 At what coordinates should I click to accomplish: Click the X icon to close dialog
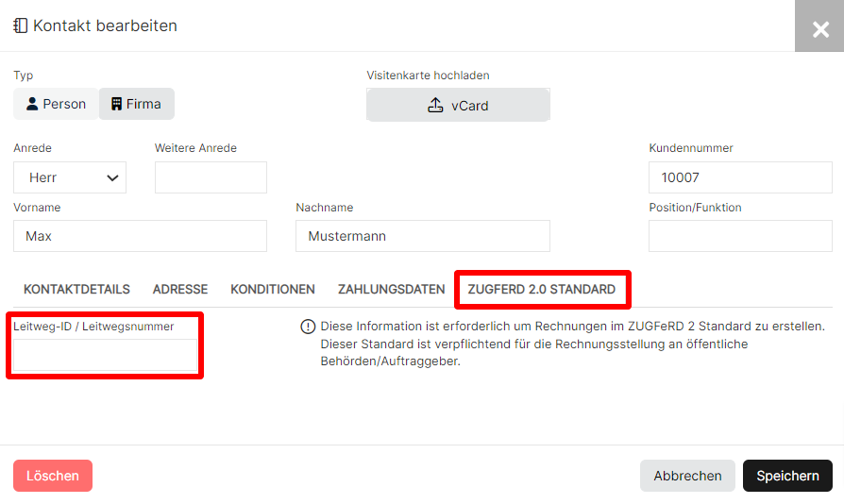tap(819, 28)
